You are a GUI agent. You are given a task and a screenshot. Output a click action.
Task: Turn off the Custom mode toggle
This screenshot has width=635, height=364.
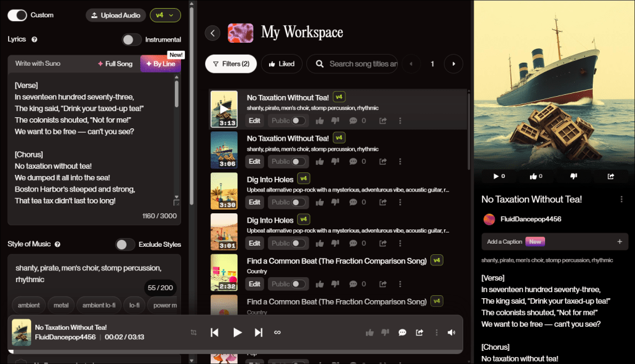[x=17, y=15]
